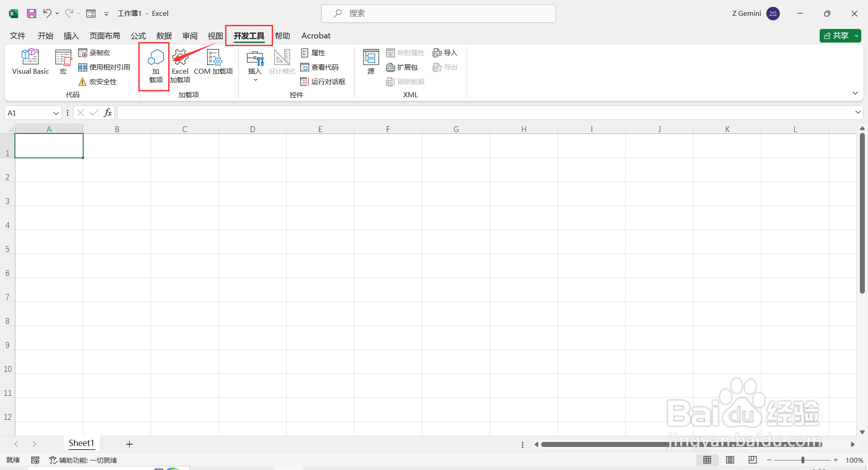This screenshot has width=868, height=470.
Task: Click XML Import (导入)
Action: (445, 53)
